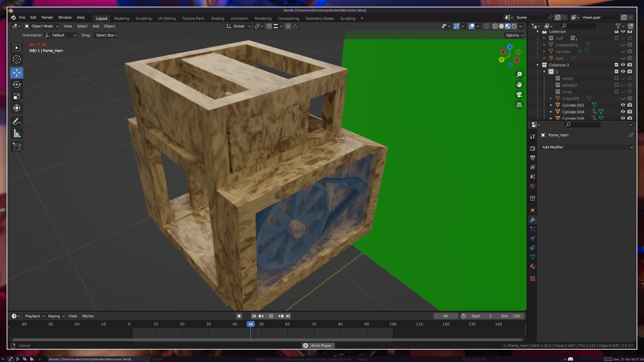Switch to the Shading workspace tab
644x362 pixels.
pyautogui.click(x=217, y=18)
